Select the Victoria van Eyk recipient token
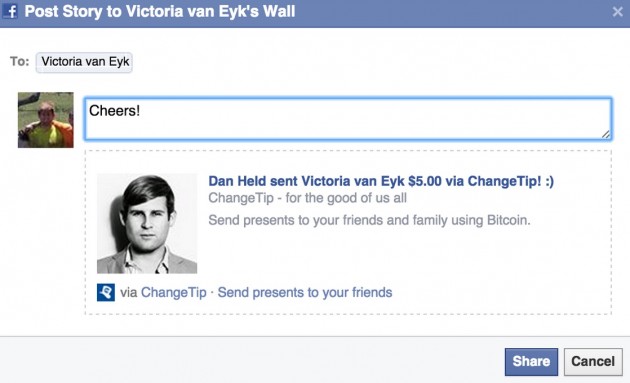 pos(84,62)
